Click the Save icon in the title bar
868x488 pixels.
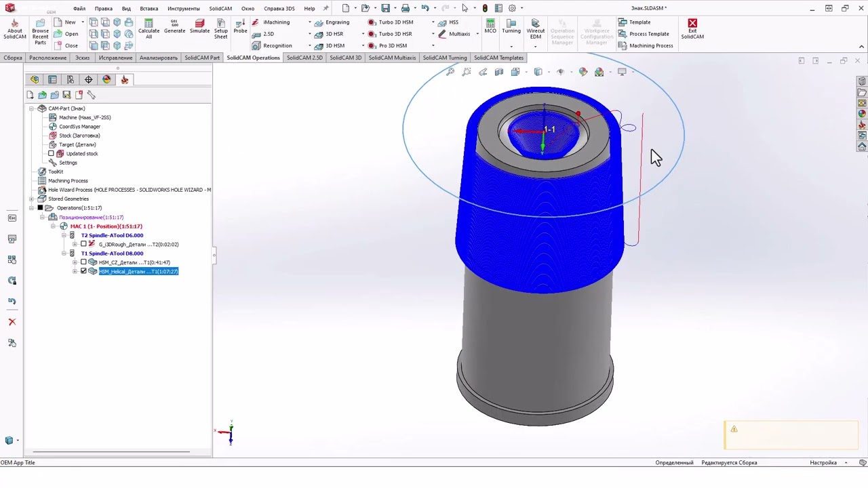[385, 8]
